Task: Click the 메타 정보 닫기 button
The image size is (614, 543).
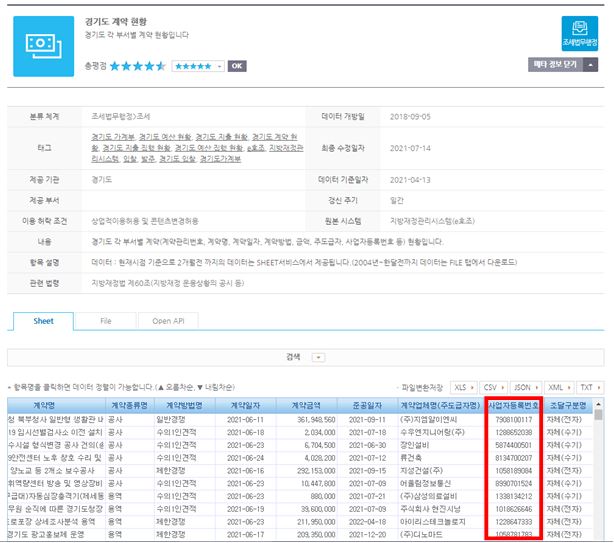Action: click(x=555, y=65)
